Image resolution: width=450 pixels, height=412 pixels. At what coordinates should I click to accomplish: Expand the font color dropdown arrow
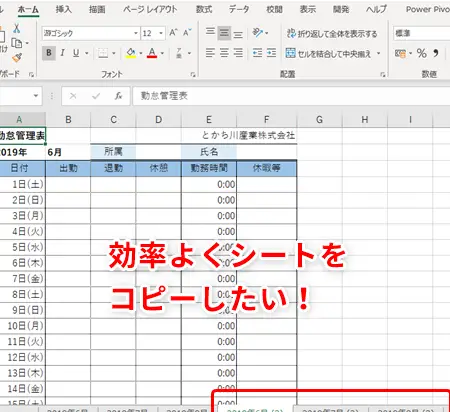[162, 53]
